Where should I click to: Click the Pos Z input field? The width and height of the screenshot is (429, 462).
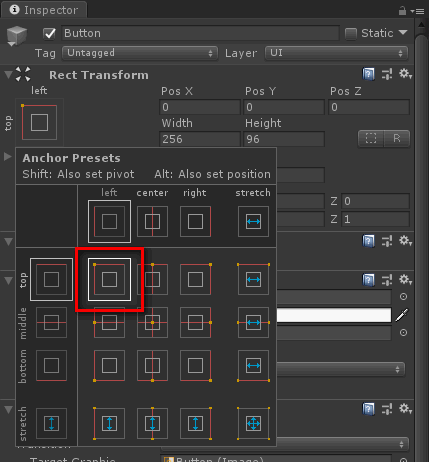[x=369, y=107]
